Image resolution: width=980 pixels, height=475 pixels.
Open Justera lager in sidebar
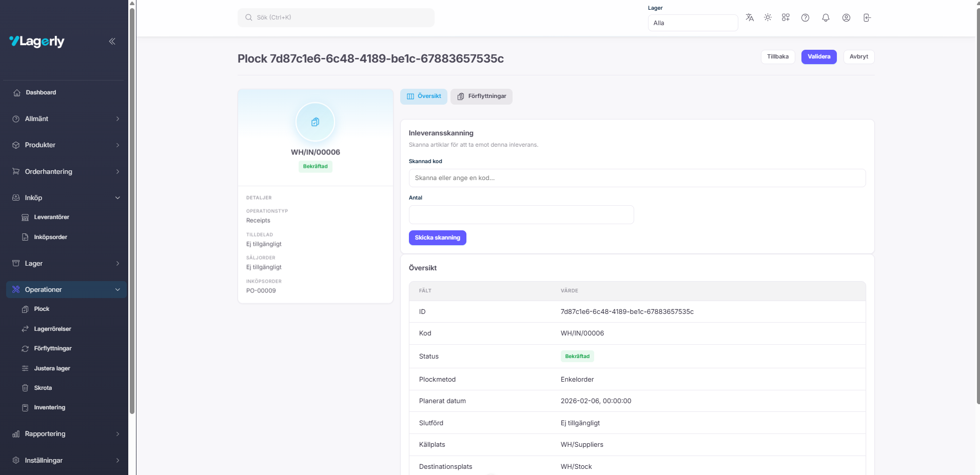[x=52, y=368]
